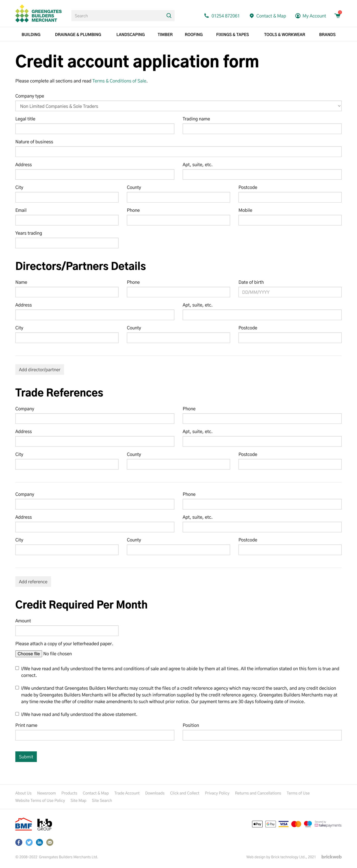
Task: Click the search magnifier icon
Action: click(169, 16)
